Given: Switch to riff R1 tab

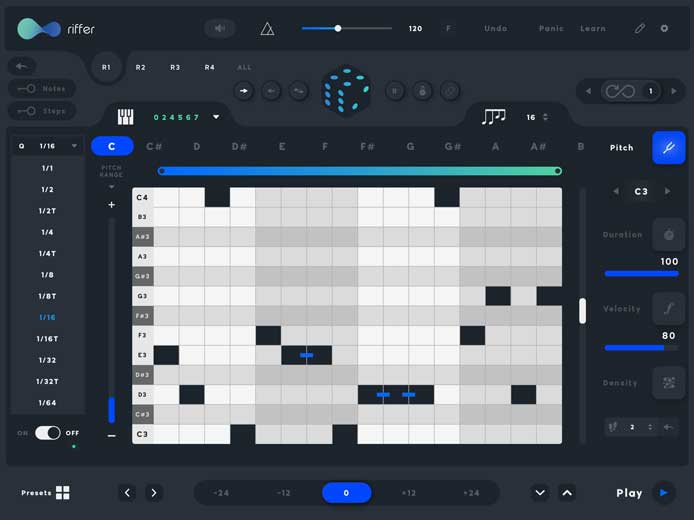Looking at the screenshot, I should [x=106, y=67].
